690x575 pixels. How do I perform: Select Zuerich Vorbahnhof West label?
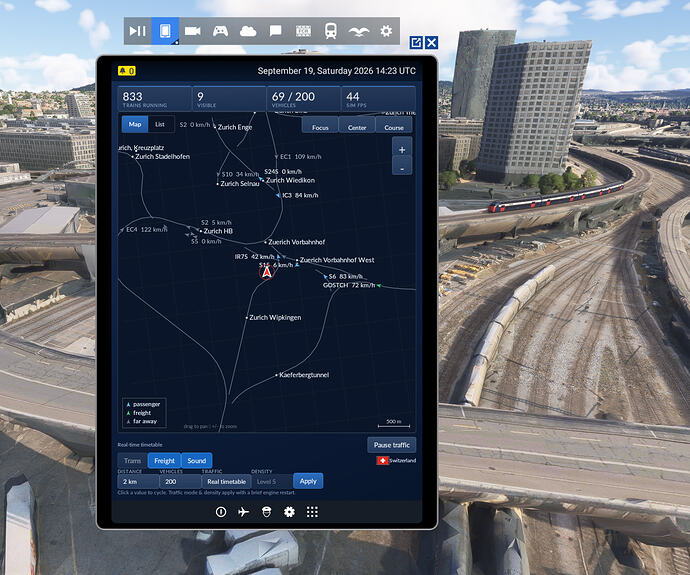click(x=337, y=260)
